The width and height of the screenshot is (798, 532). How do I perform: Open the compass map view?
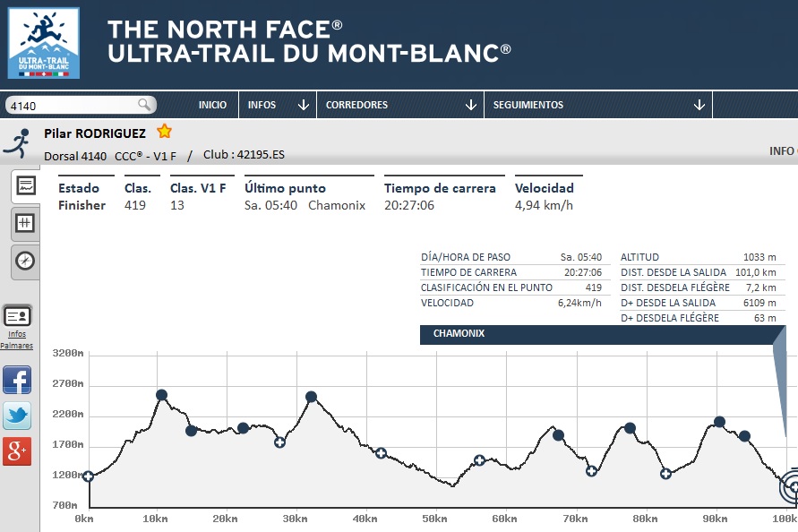pyautogui.click(x=25, y=261)
